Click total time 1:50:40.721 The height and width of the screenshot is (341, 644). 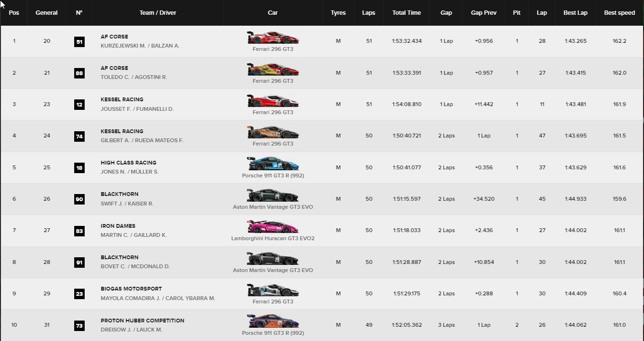407,136
